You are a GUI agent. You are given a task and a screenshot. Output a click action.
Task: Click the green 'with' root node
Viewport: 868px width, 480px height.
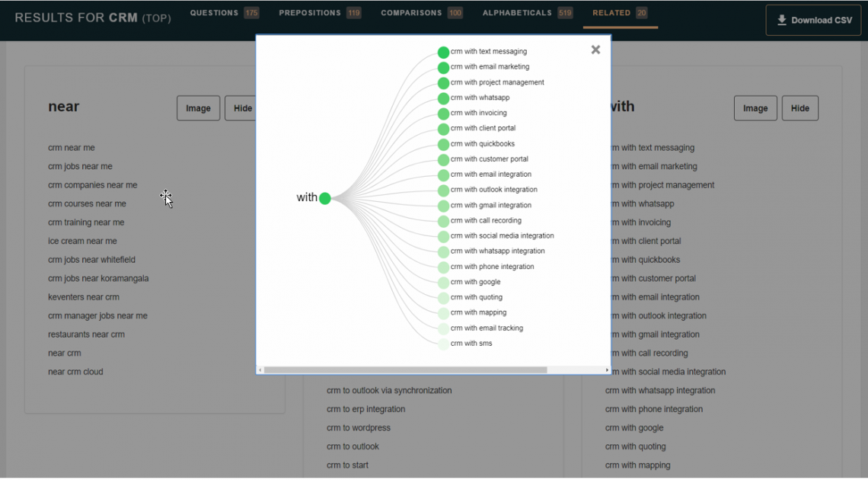325,198
